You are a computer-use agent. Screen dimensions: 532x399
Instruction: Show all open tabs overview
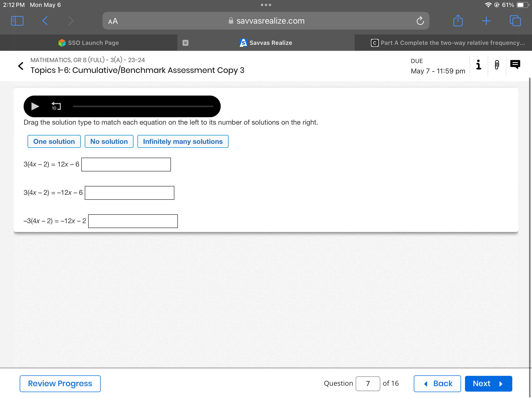pyautogui.click(x=515, y=21)
